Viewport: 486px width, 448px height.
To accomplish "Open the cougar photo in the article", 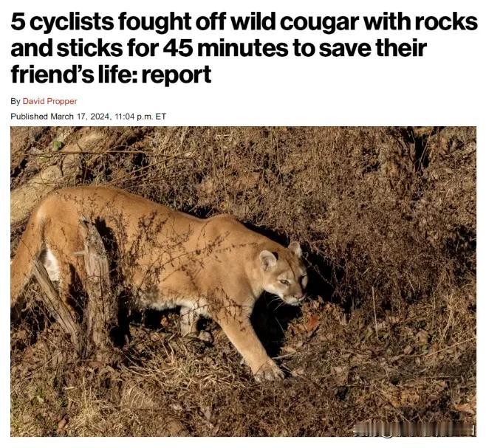I will click(x=243, y=281).
